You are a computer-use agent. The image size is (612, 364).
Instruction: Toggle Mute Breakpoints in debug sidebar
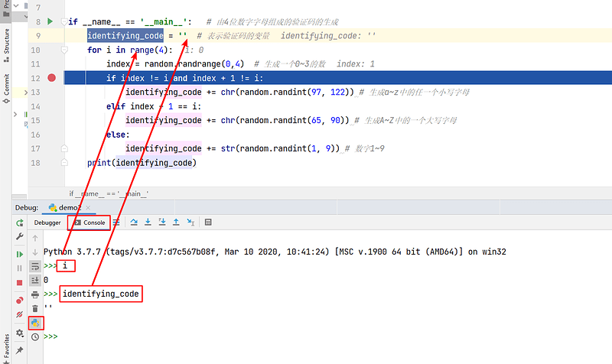[x=20, y=314]
